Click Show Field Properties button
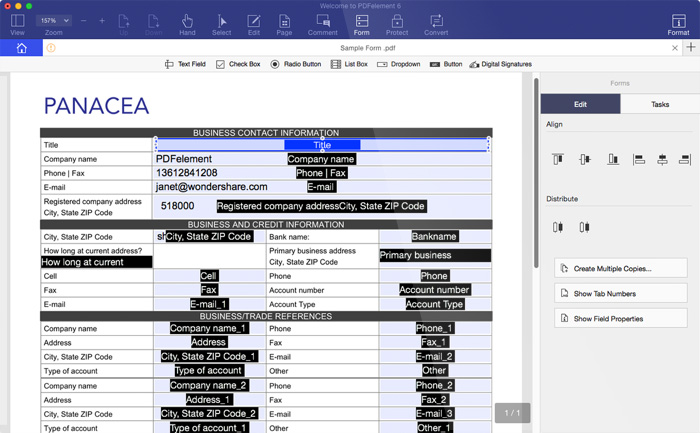The width and height of the screenshot is (700, 433). pos(621,318)
